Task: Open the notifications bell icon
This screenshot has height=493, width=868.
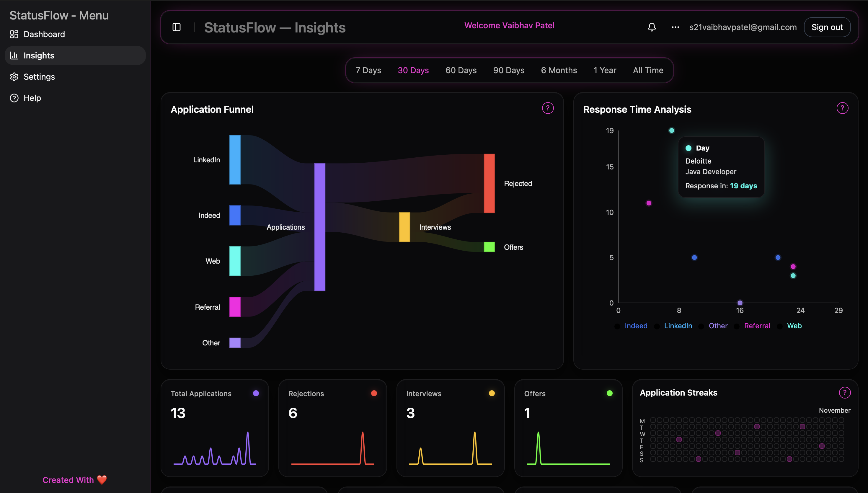Action: (x=652, y=27)
